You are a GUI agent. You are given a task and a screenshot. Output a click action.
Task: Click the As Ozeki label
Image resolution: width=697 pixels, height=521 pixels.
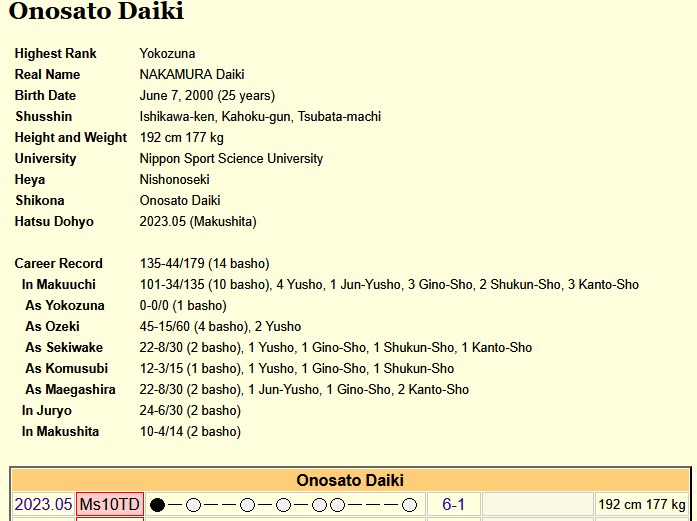(x=52, y=326)
